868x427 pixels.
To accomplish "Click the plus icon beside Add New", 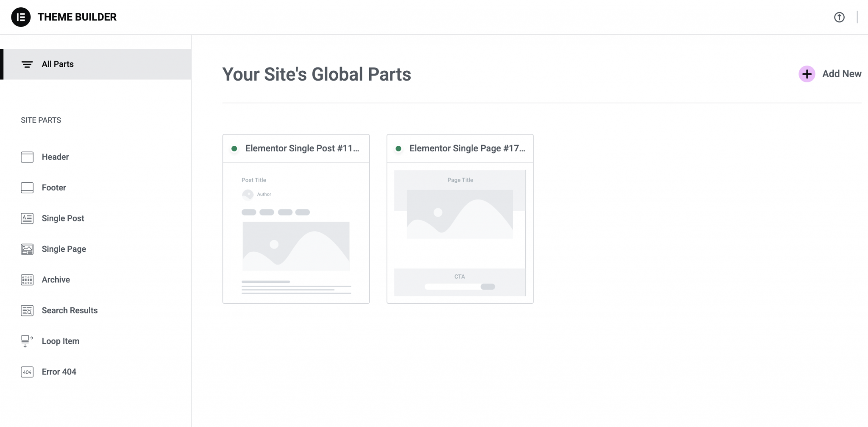I will pos(807,74).
